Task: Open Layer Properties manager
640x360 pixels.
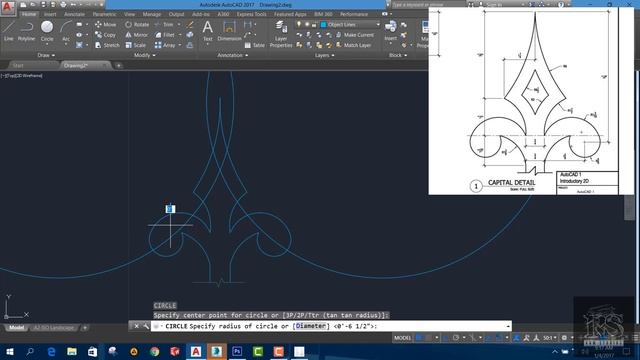Action: [281, 34]
